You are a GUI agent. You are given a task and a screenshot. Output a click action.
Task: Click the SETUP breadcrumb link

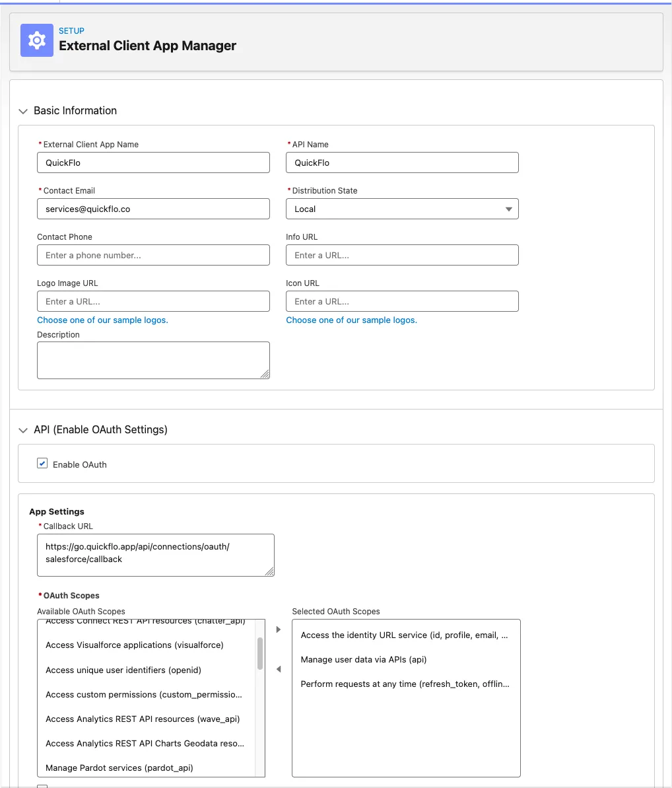(x=71, y=30)
